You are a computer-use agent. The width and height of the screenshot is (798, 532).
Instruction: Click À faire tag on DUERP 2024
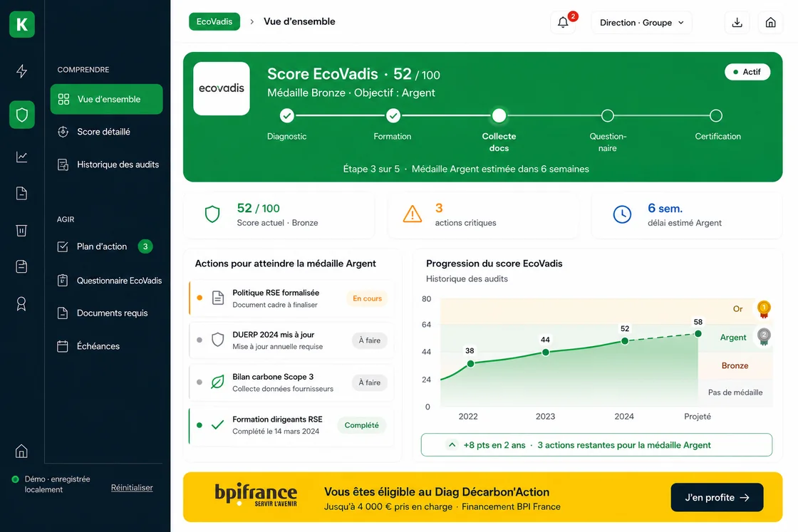pyautogui.click(x=370, y=340)
